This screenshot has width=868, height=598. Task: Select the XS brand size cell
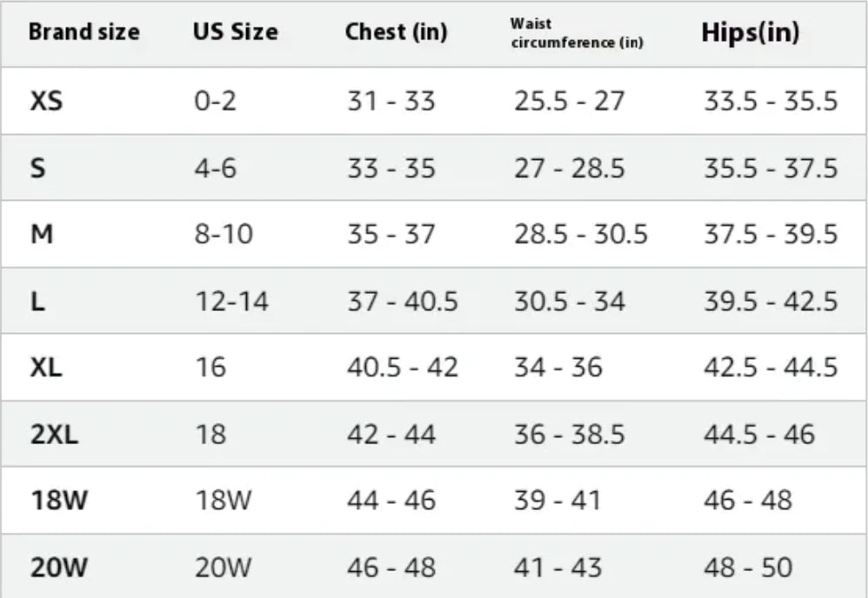click(x=47, y=102)
